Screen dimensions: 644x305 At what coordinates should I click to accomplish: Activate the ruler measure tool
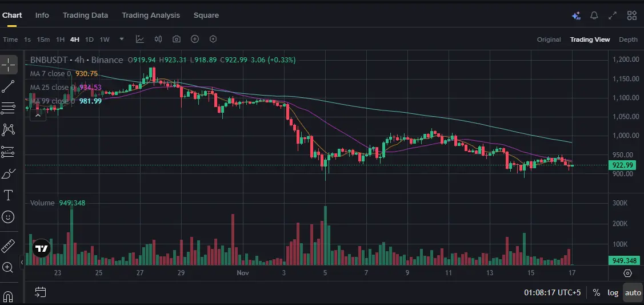(9, 245)
